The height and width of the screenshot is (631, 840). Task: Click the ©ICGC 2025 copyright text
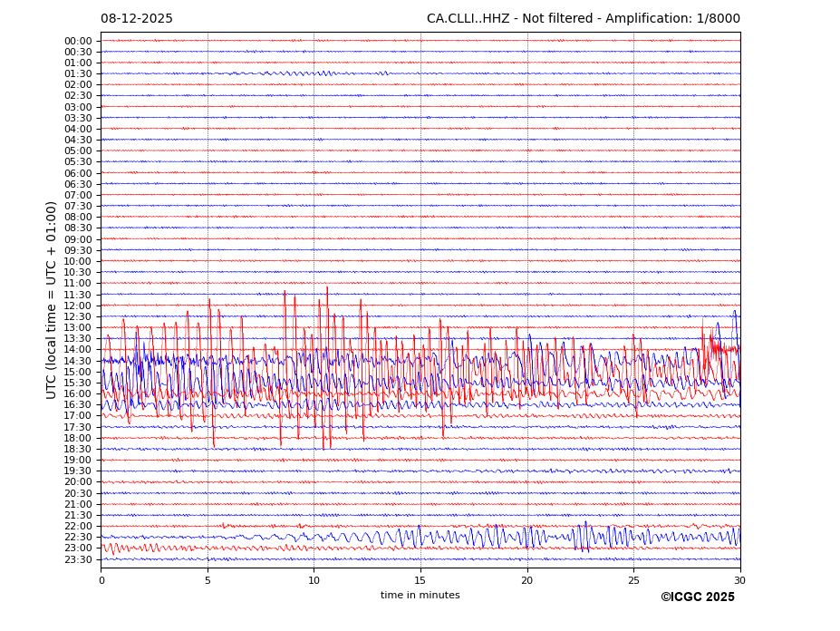697,597
